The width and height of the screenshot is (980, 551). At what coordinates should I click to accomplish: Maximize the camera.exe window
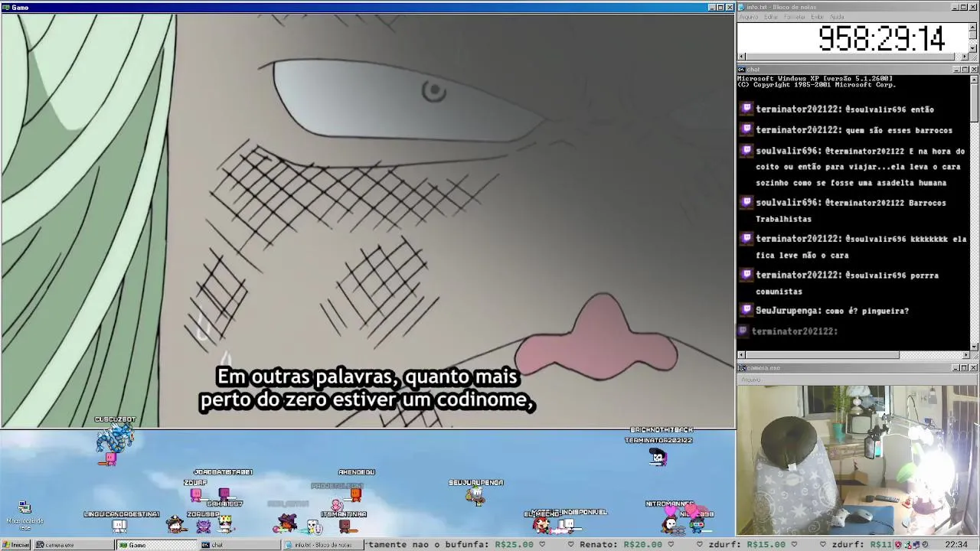coord(965,368)
